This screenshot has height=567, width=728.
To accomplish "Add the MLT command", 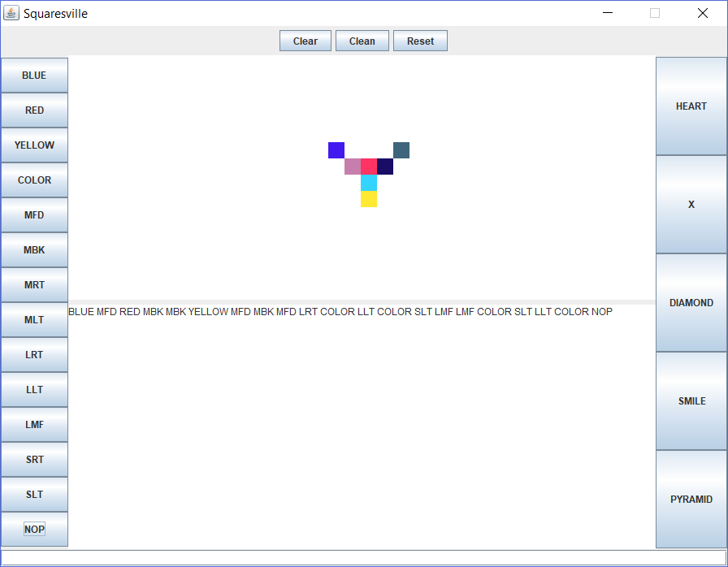I will tap(34, 320).
